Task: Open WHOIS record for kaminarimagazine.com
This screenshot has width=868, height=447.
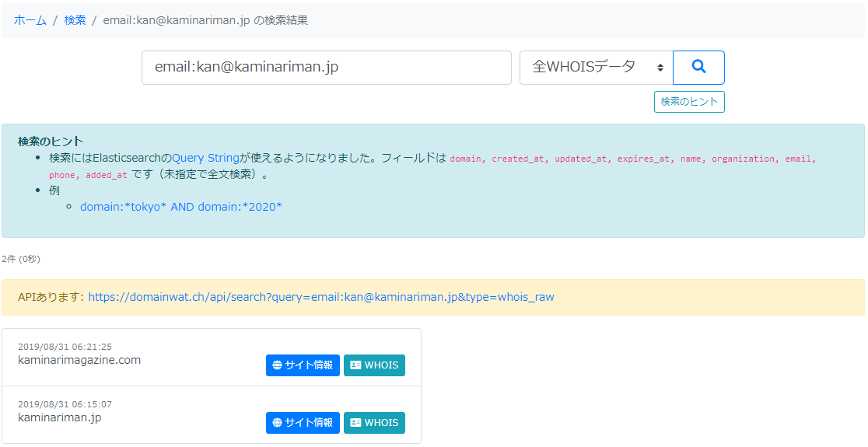Action: (374, 365)
